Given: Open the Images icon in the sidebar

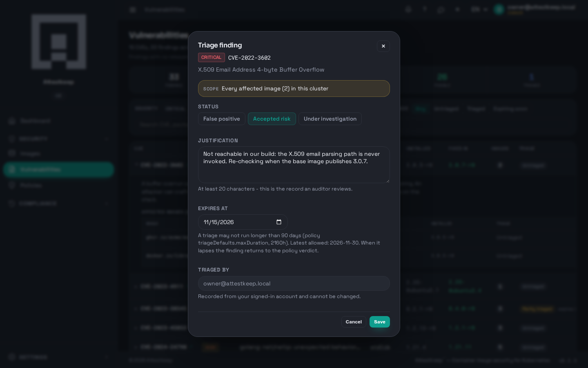Looking at the screenshot, I should click(x=12, y=154).
